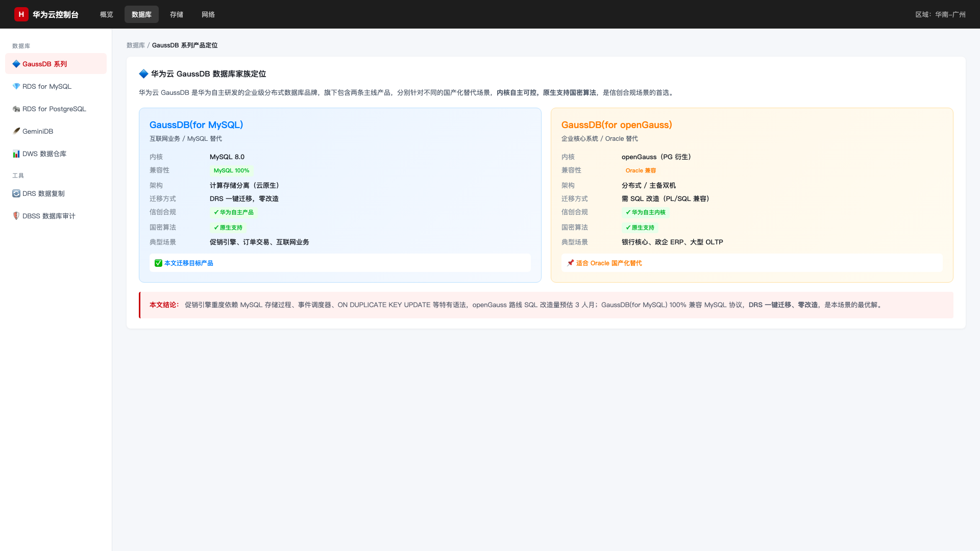Navigate to GeminiDB in sidebar
The width and height of the screenshot is (980, 551).
coord(56,131)
